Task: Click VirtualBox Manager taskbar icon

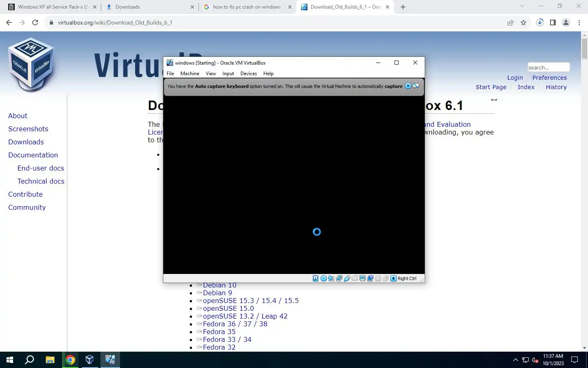Action: (x=90, y=360)
